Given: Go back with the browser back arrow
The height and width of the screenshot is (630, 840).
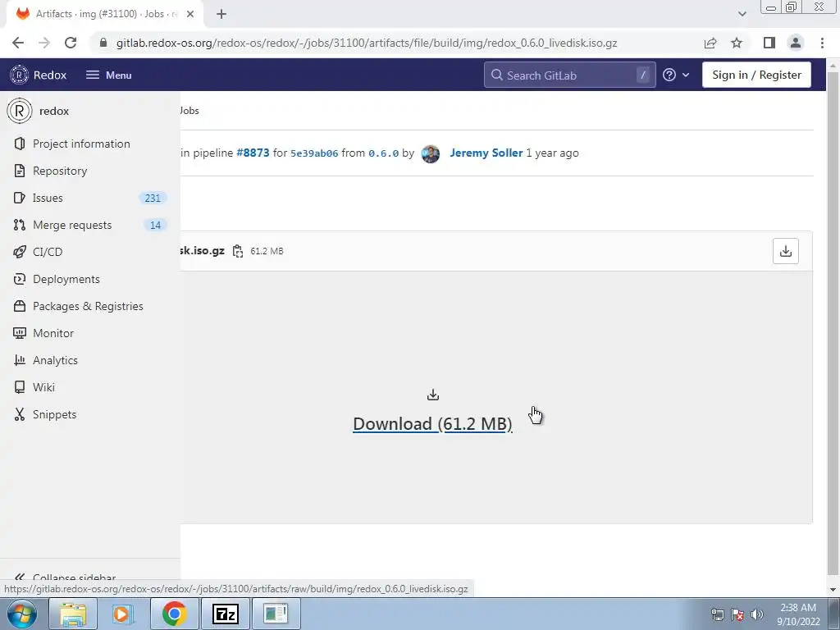Looking at the screenshot, I should click(x=18, y=43).
